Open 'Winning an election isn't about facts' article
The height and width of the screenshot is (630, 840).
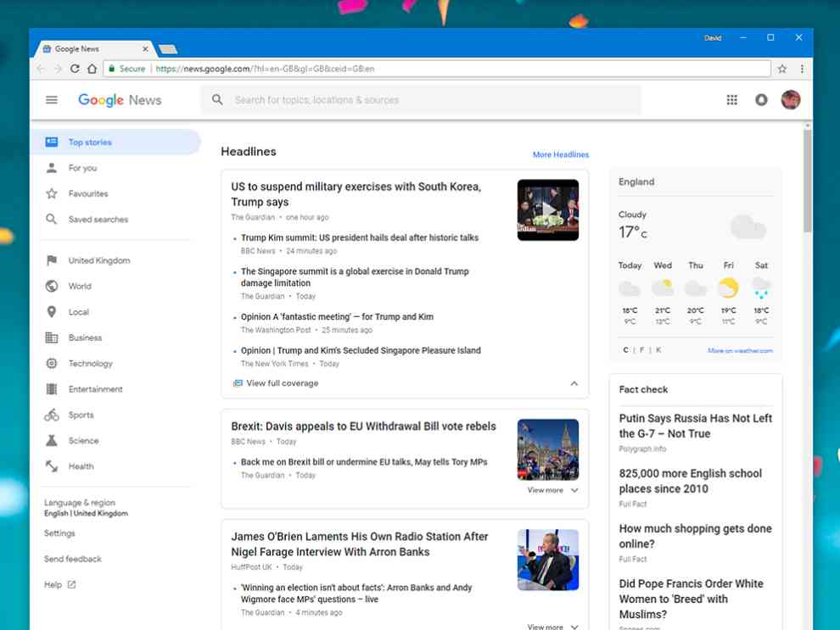coord(356,593)
